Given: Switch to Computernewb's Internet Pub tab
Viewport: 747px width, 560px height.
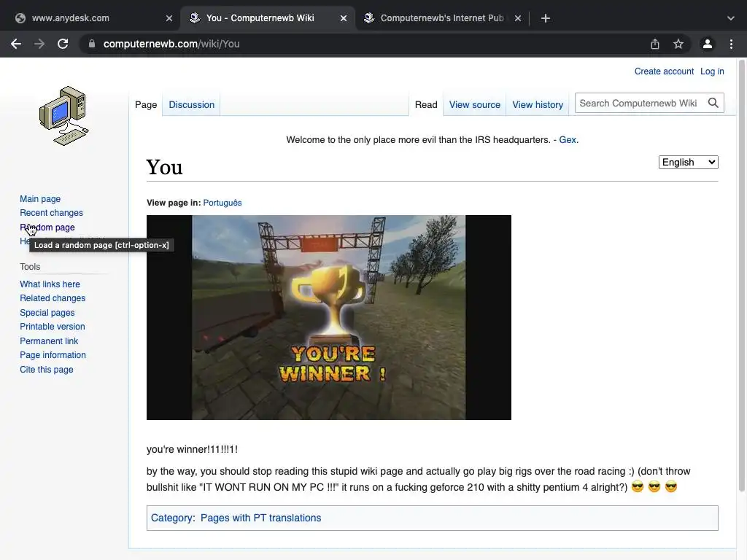Looking at the screenshot, I should click(x=442, y=18).
